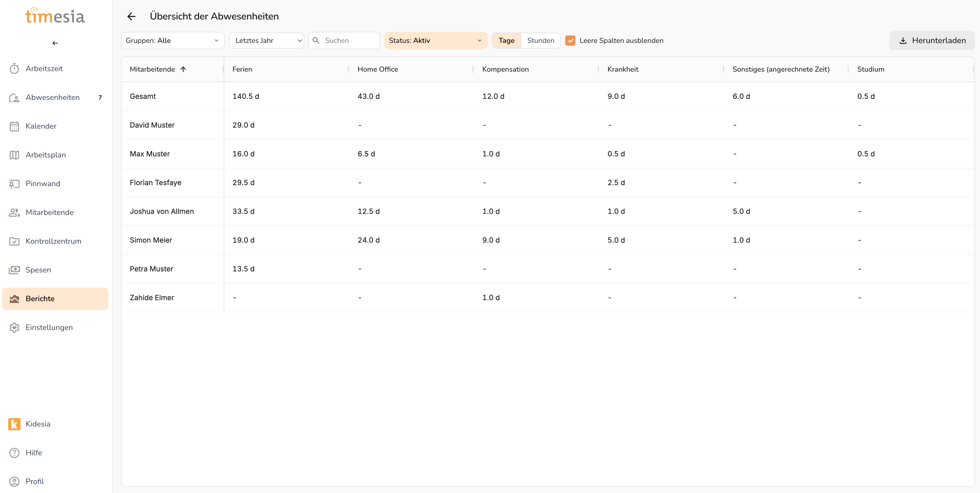Open the Status: Aktiv filter dropdown
This screenshot has width=980, height=493.
pyautogui.click(x=435, y=41)
